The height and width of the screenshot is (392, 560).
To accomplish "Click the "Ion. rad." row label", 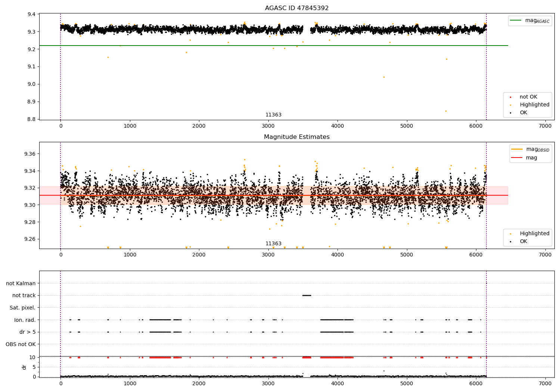I will point(25,320).
